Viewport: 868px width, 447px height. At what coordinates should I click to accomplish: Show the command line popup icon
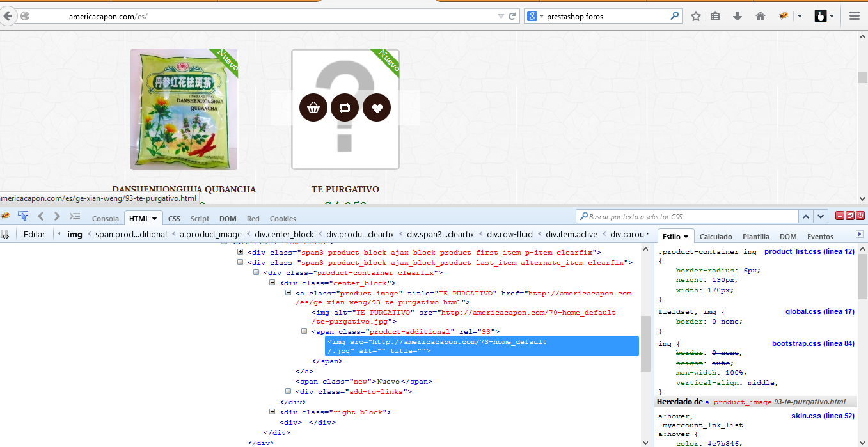[x=75, y=216]
